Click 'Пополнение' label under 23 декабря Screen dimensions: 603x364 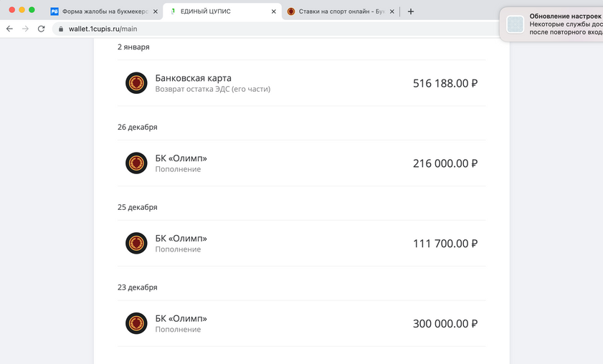178,330
